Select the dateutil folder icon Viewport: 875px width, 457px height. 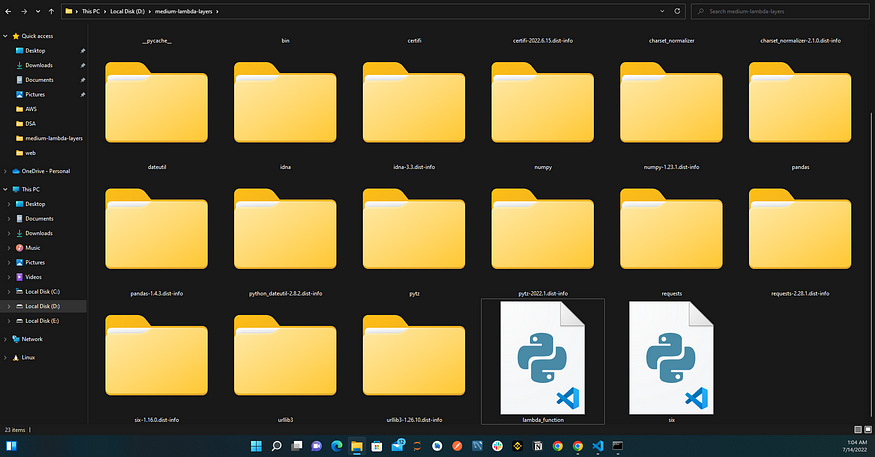pyautogui.click(x=156, y=102)
